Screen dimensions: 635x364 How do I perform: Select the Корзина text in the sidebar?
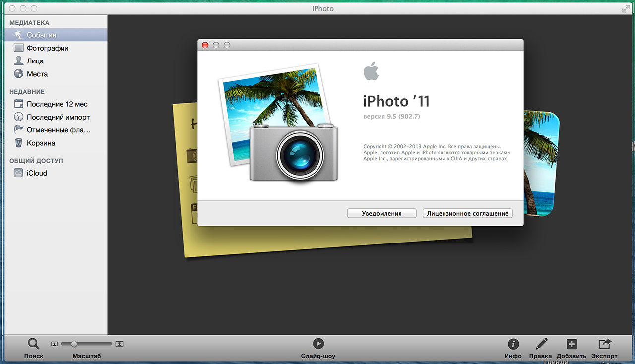click(x=41, y=143)
